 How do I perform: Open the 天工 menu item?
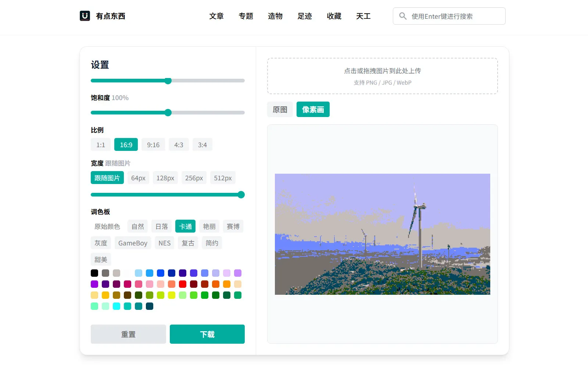pyautogui.click(x=363, y=16)
